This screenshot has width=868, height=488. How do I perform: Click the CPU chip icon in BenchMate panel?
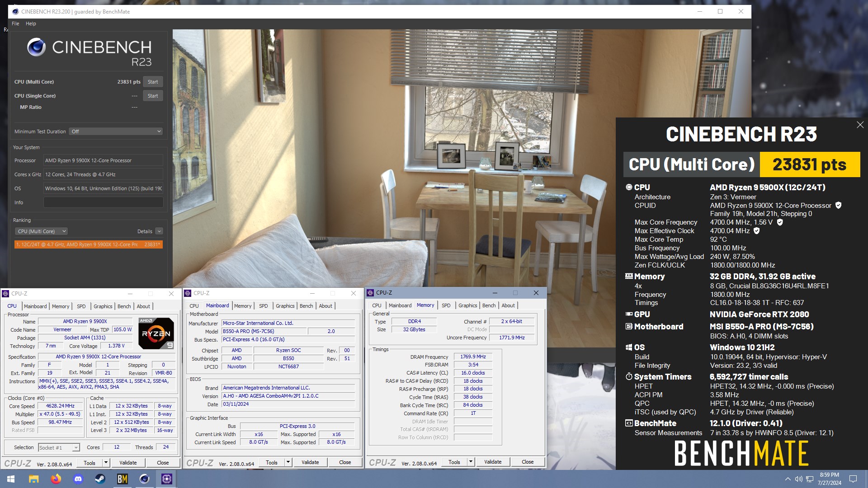tap(629, 187)
